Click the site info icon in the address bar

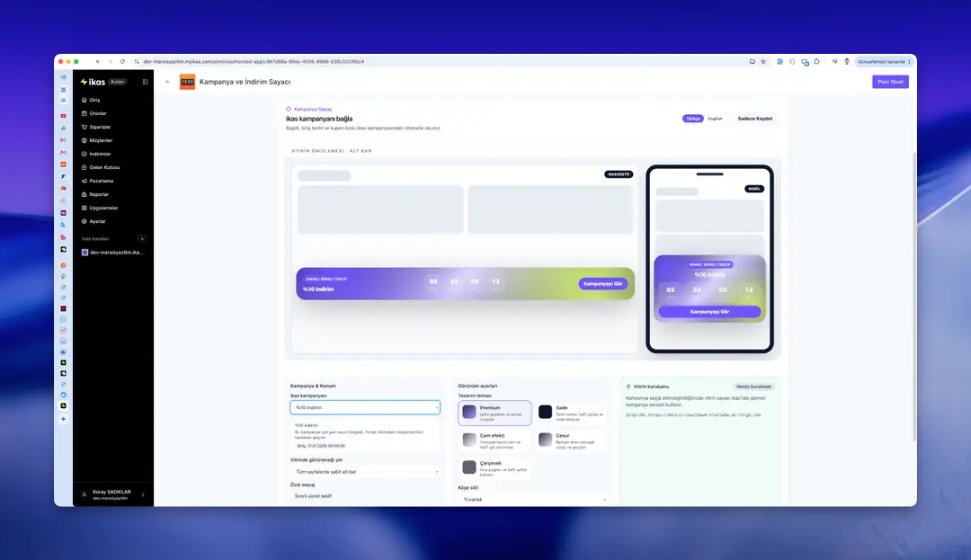pyautogui.click(x=137, y=62)
